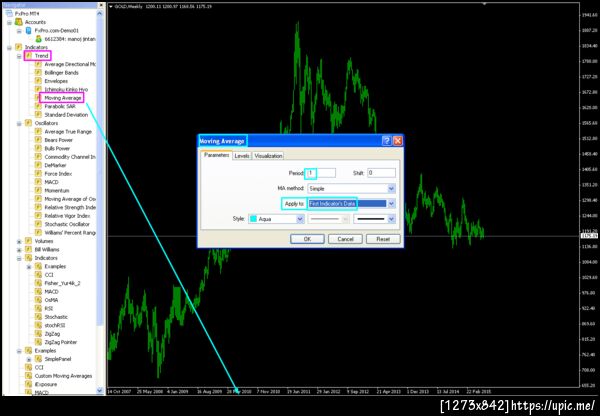The height and width of the screenshot is (416, 600).
Task: Select MACD under Oscillators
Action: [x=51, y=182]
